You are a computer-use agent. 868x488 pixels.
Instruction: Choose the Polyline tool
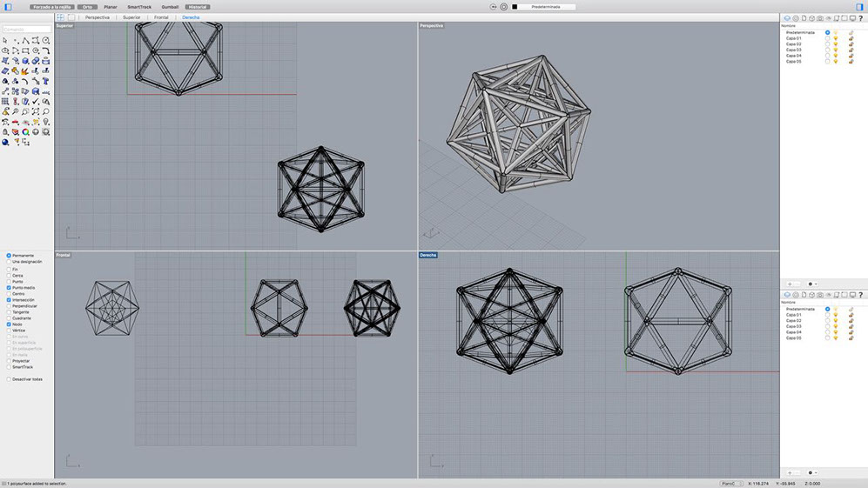tap(25, 40)
